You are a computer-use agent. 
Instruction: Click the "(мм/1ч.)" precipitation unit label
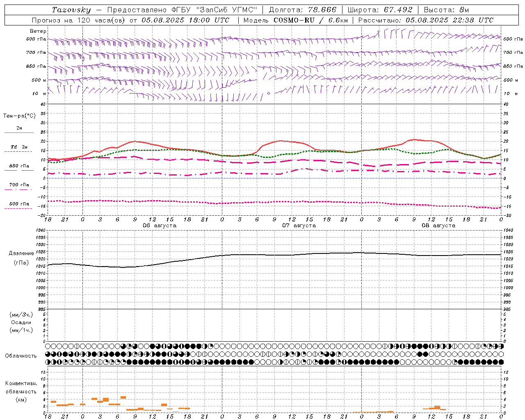tap(21, 330)
